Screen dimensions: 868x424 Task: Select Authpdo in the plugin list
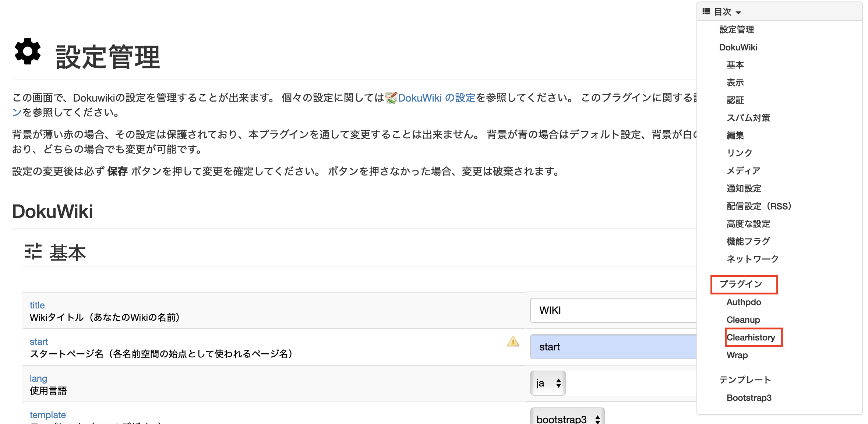(743, 302)
